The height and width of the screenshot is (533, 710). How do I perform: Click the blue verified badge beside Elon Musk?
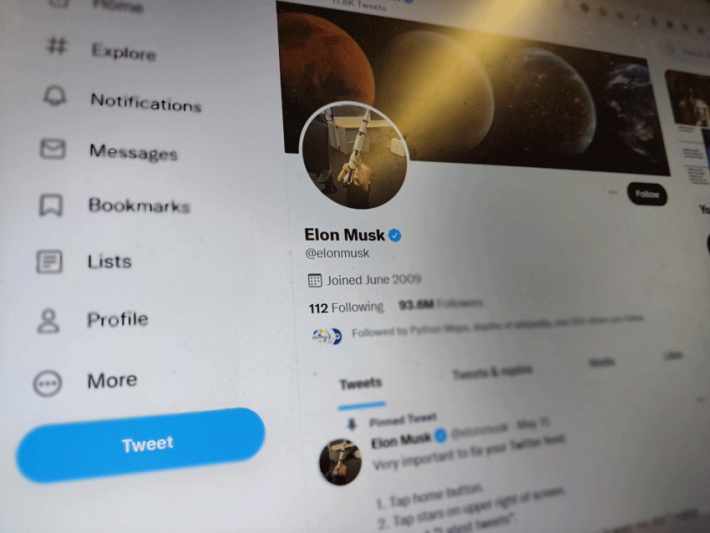pos(394,235)
